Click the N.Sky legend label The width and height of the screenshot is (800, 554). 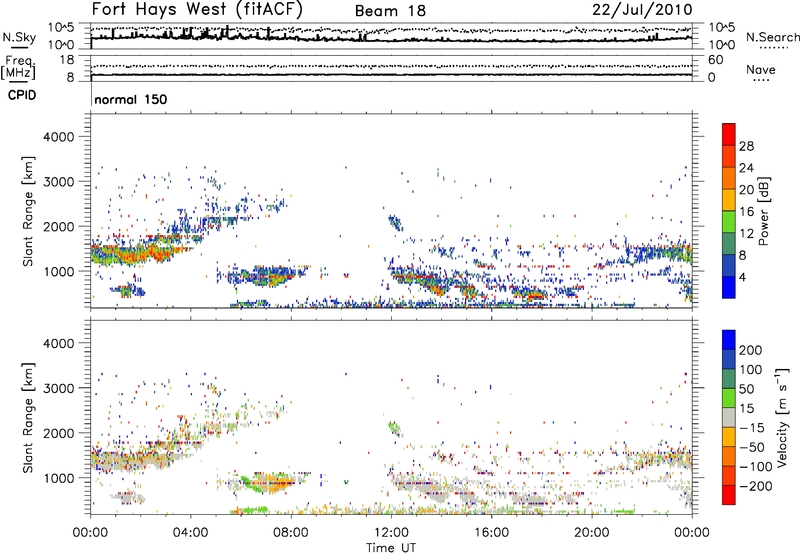[x=16, y=36]
